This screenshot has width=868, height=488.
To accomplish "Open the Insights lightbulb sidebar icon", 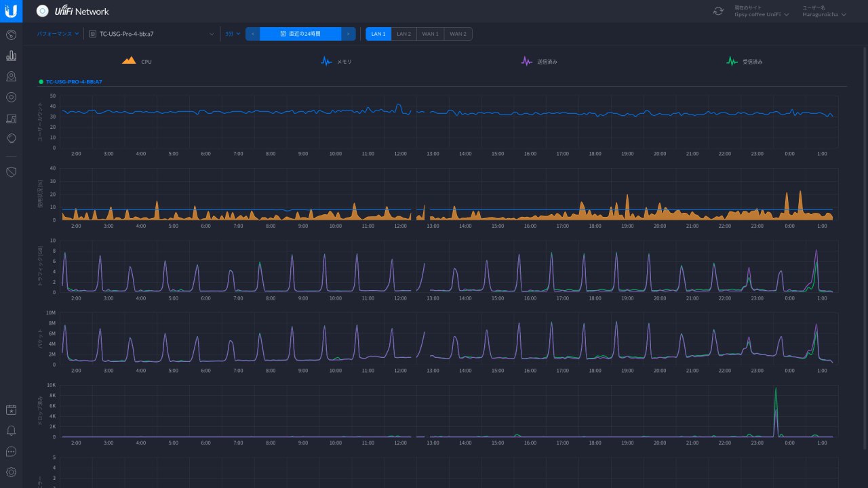I will (11, 138).
